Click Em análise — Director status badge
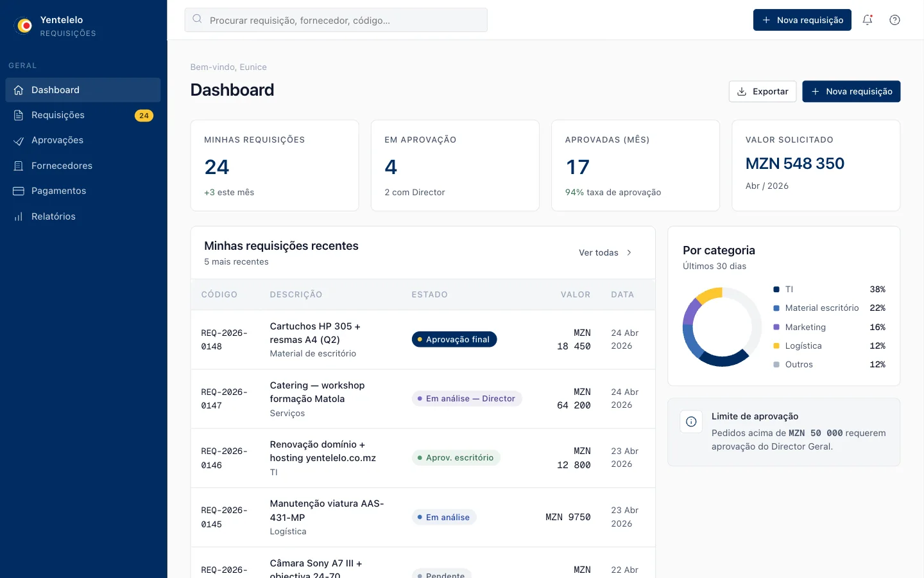This screenshot has width=924, height=578. 467,398
